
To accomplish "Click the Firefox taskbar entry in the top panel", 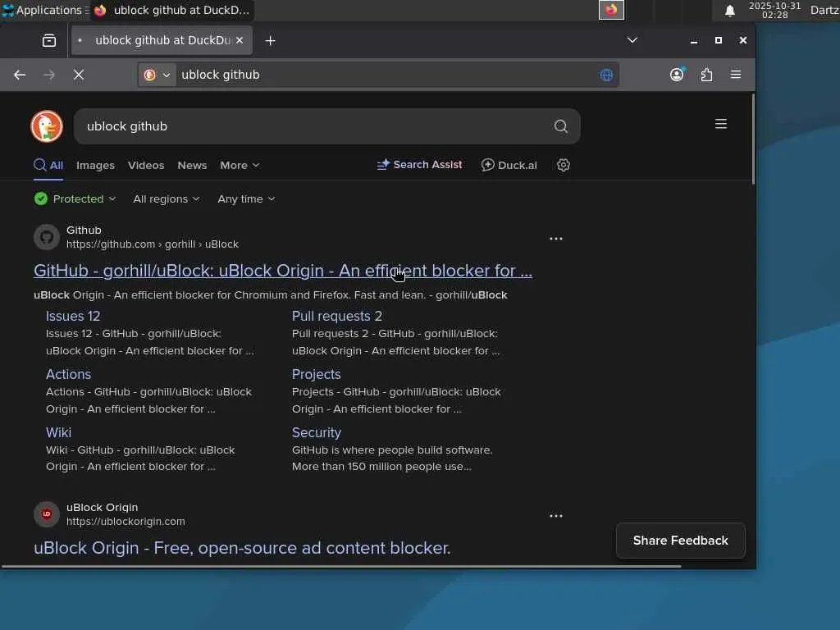I will click(172, 10).
